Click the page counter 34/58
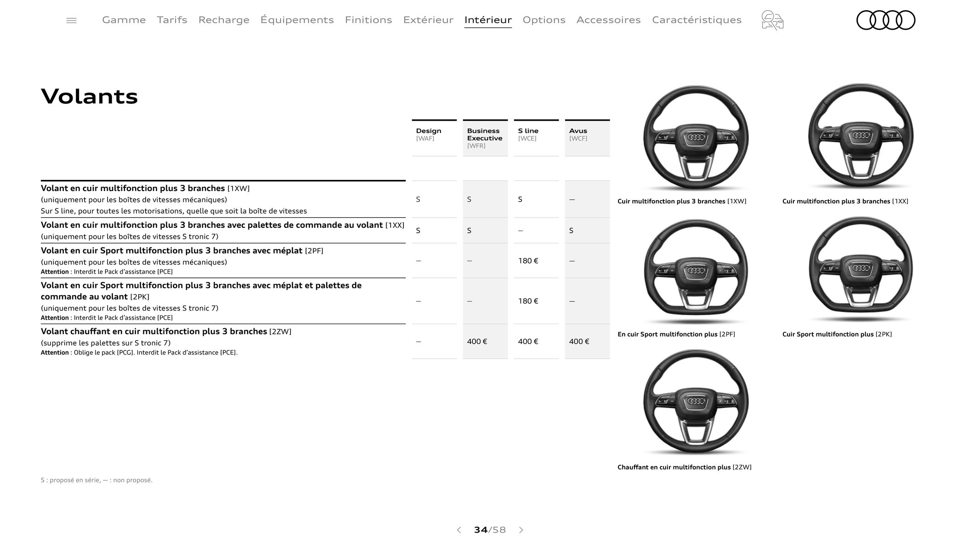980x551 pixels. pos(490,530)
